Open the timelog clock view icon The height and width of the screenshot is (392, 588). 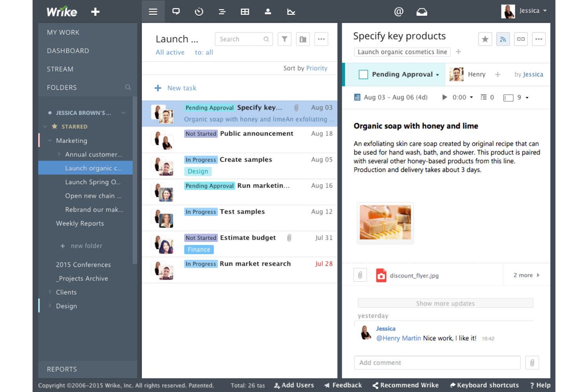coord(199,12)
